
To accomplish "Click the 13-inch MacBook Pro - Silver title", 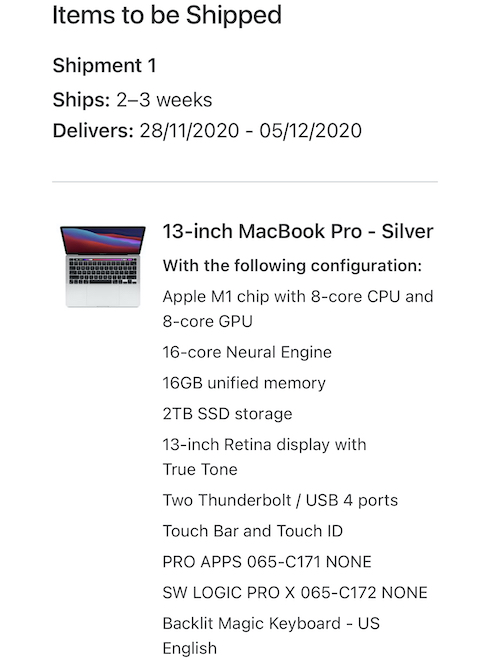I will 298,231.
